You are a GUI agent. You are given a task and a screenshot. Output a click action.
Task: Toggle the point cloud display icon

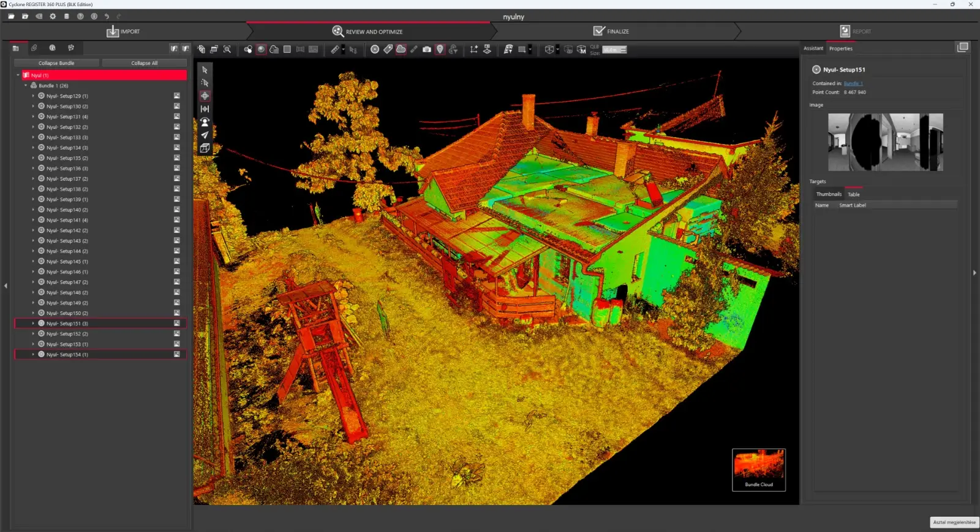[401, 50]
